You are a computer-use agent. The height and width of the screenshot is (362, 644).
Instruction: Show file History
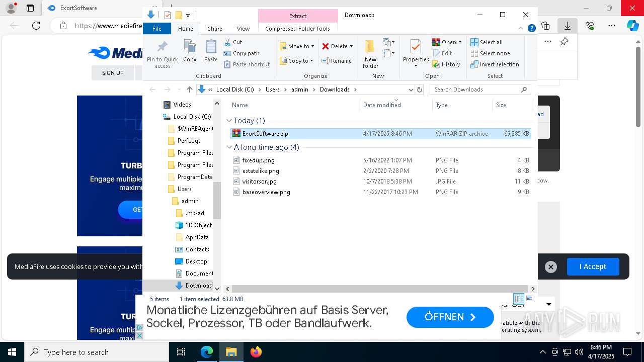tap(446, 64)
